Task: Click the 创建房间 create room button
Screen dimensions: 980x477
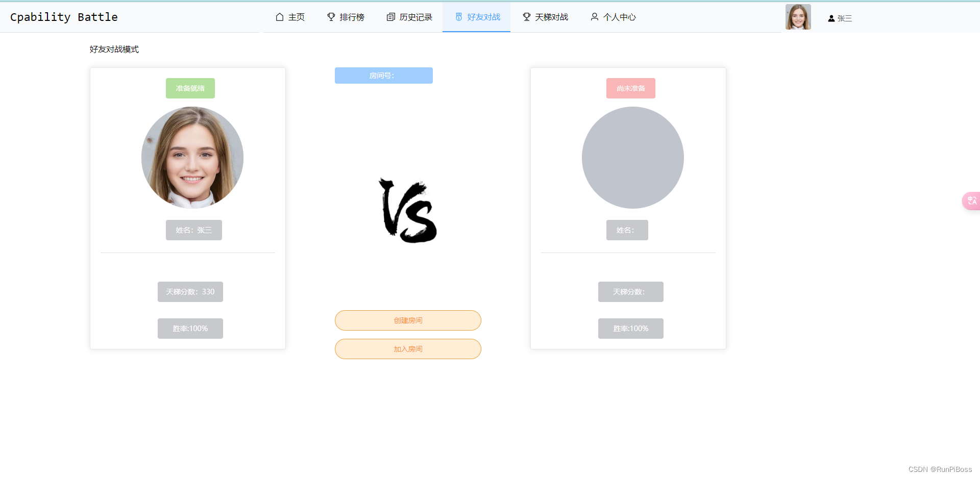Action: [x=408, y=320]
